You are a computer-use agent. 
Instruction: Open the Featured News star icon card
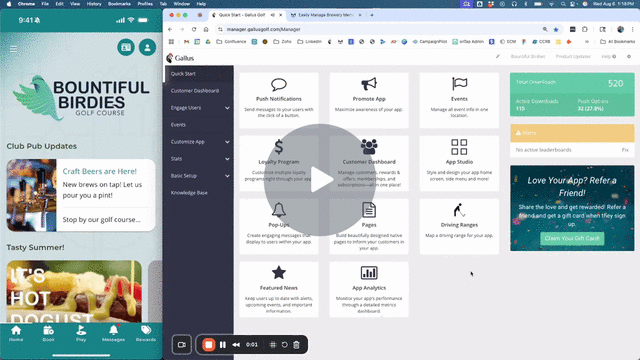tap(279, 289)
